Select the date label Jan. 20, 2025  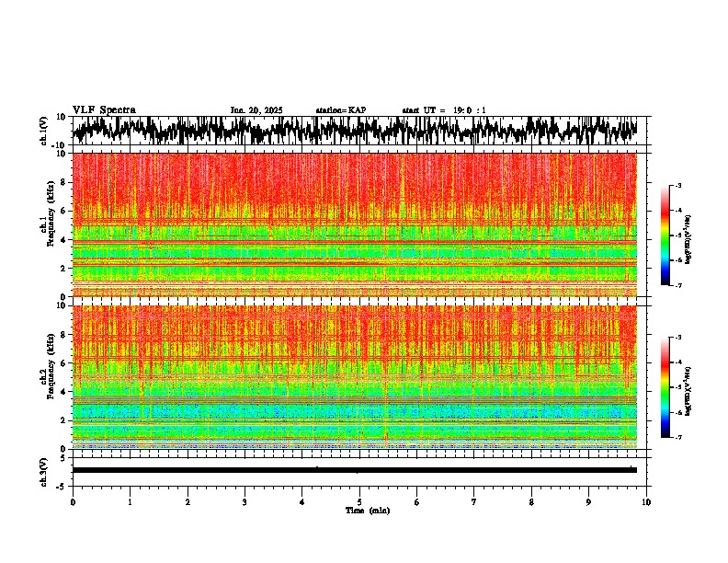point(256,110)
